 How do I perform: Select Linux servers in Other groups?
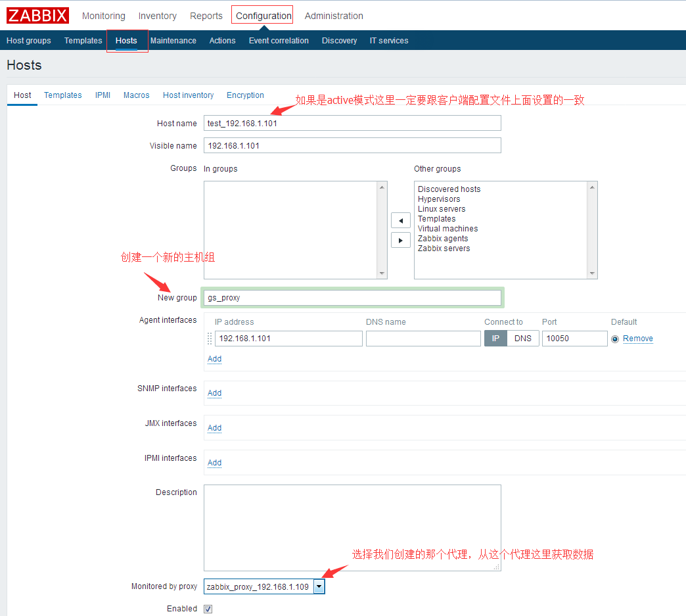pyautogui.click(x=442, y=209)
